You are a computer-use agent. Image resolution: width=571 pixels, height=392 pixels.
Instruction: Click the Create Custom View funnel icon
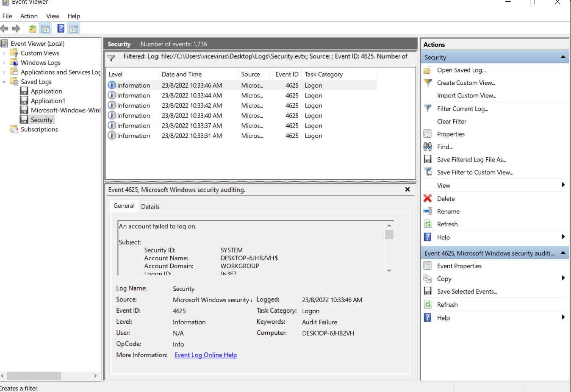coord(428,83)
